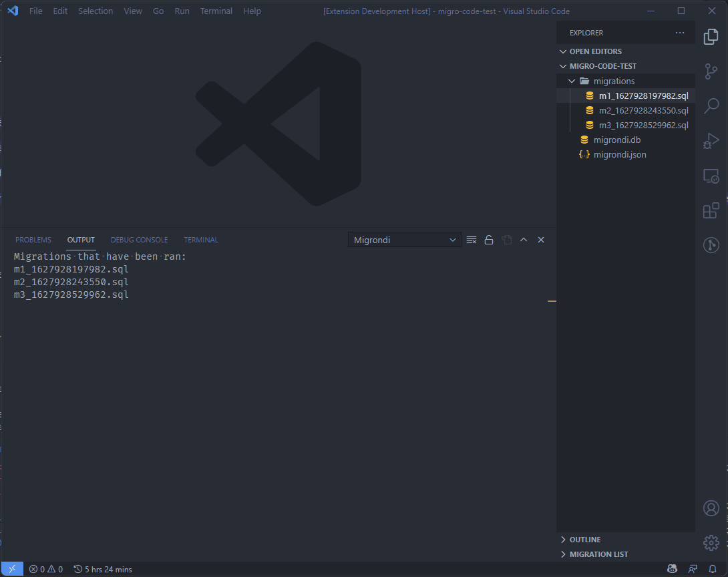
Task: Click 'Migrations that have been ran:' output line
Action: (100, 256)
